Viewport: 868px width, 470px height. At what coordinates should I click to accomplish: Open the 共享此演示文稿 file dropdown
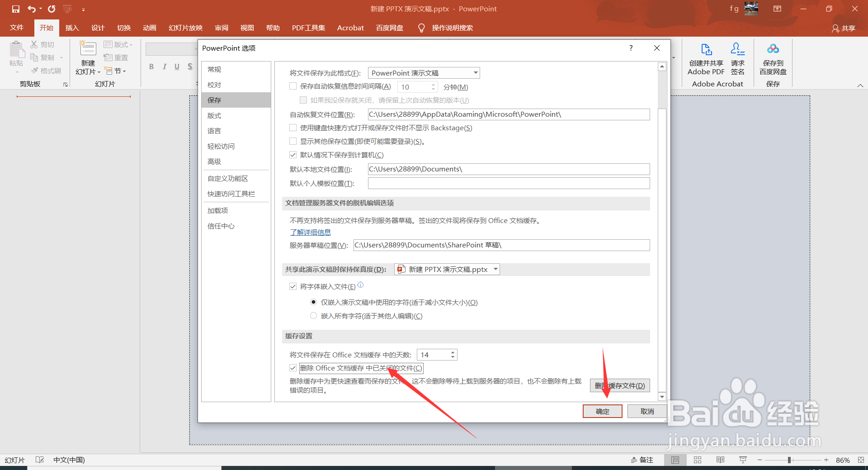pos(495,269)
